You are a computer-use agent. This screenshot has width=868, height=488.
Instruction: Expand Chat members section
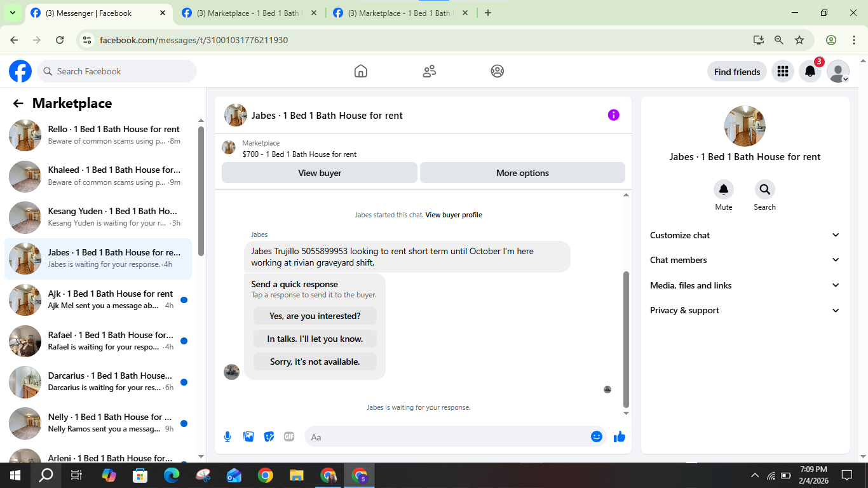(x=745, y=260)
